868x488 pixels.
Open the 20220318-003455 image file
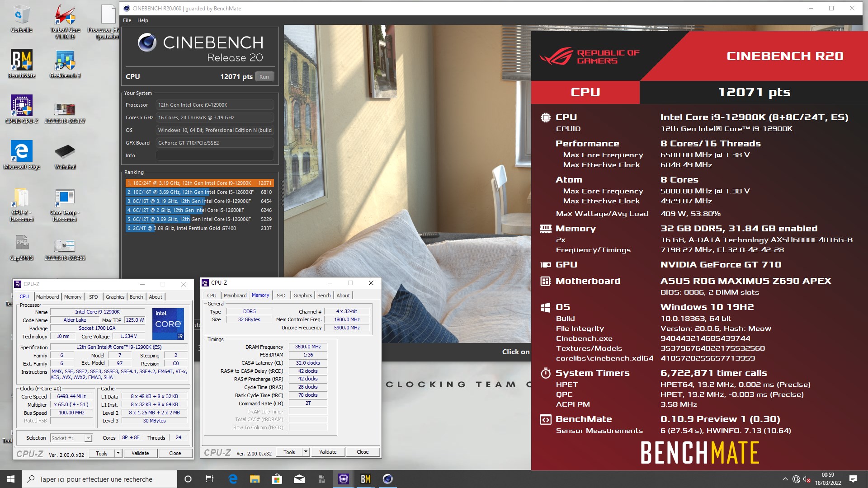[x=65, y=249]
